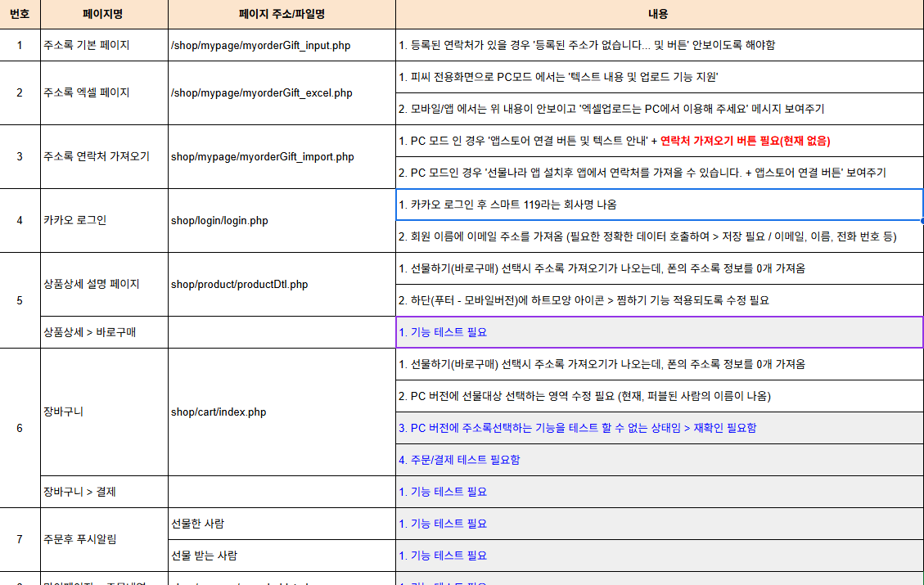Click cell 'shop/product/productDtl.php'
This screenshot has width=924, height=585.
(x=282, y=285)
